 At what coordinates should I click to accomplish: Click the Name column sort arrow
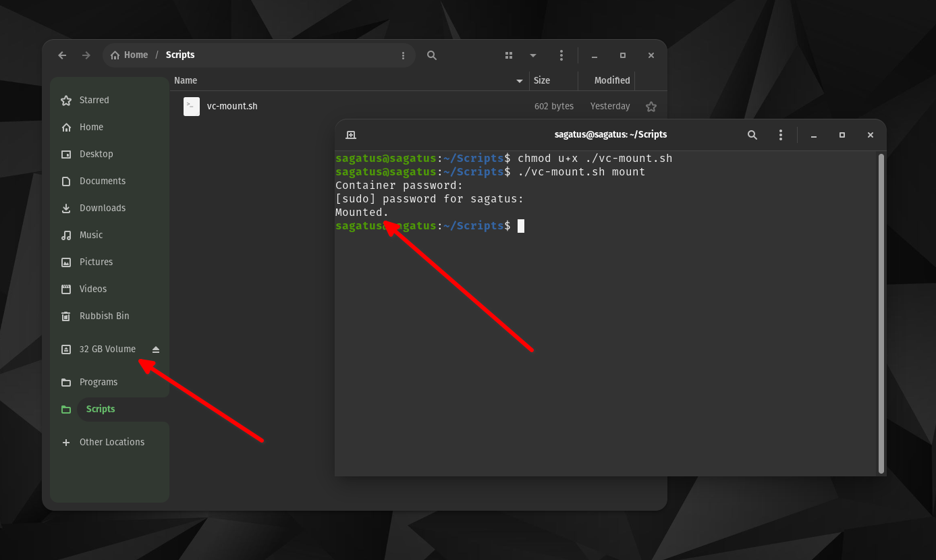[520, 81]
